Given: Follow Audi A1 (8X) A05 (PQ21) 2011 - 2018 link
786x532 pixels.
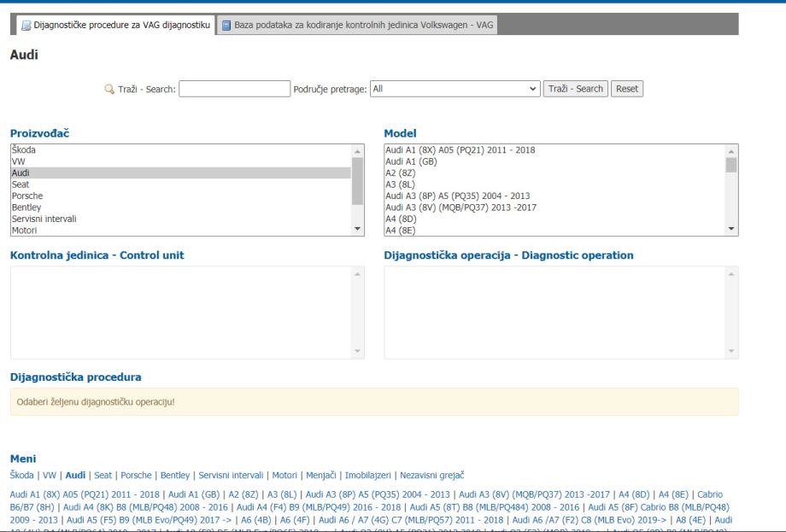Looking at the screenshot, I should point(85,494).
